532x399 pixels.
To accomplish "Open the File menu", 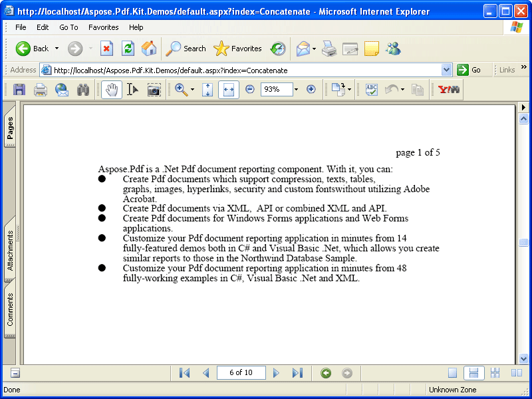I will (x=21, y=27).
